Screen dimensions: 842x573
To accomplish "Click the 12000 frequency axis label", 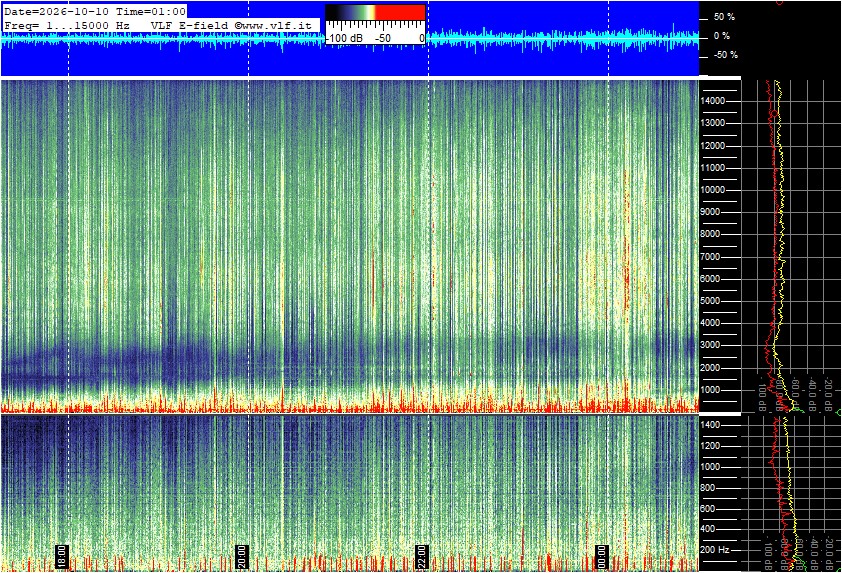I will pos(713,146).
